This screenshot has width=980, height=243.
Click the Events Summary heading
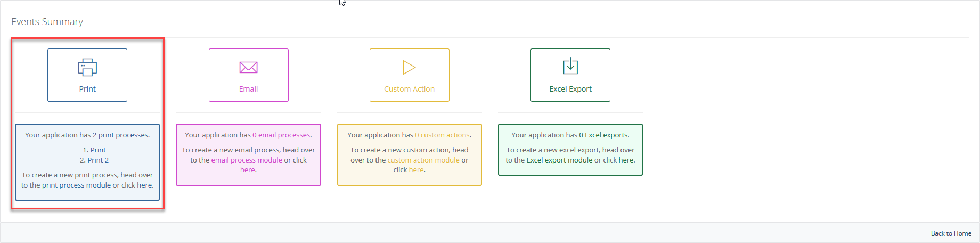[47, 22]
